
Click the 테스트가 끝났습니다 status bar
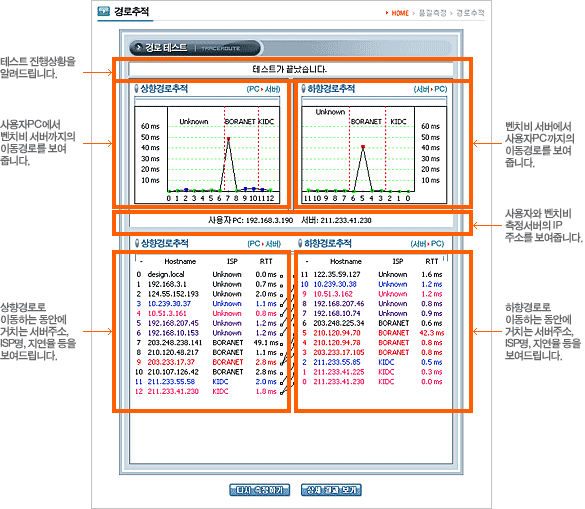point(291,69)
